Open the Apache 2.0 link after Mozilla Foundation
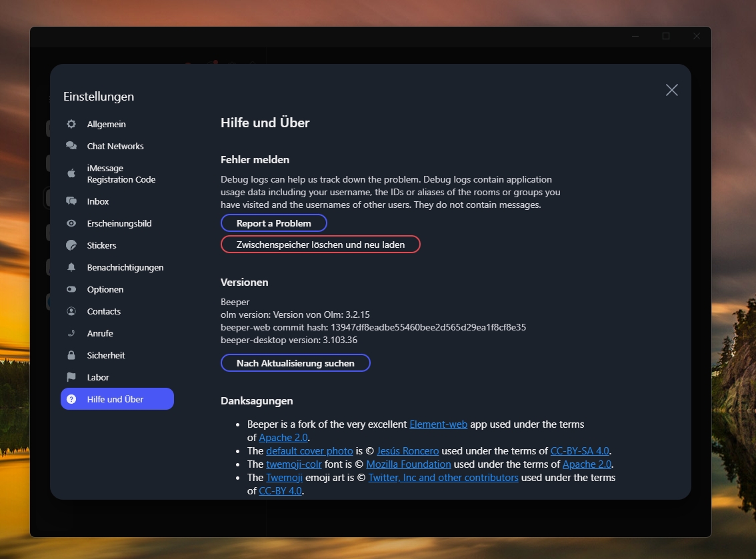 (x=587, y=464)
